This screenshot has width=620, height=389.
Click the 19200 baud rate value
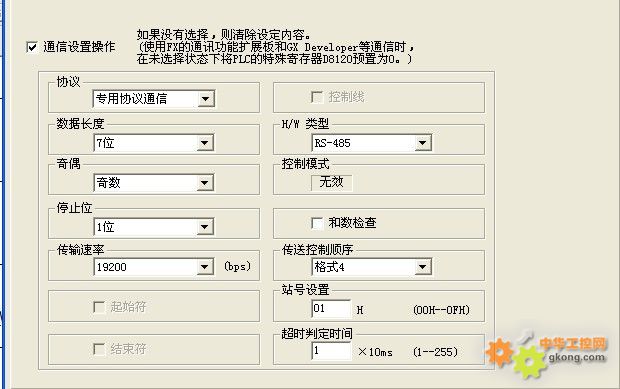[112, 267]
